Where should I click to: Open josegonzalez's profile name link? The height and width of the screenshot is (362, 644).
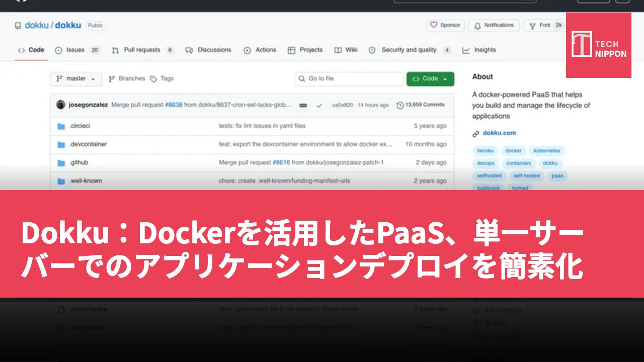[x=88, y=105]
